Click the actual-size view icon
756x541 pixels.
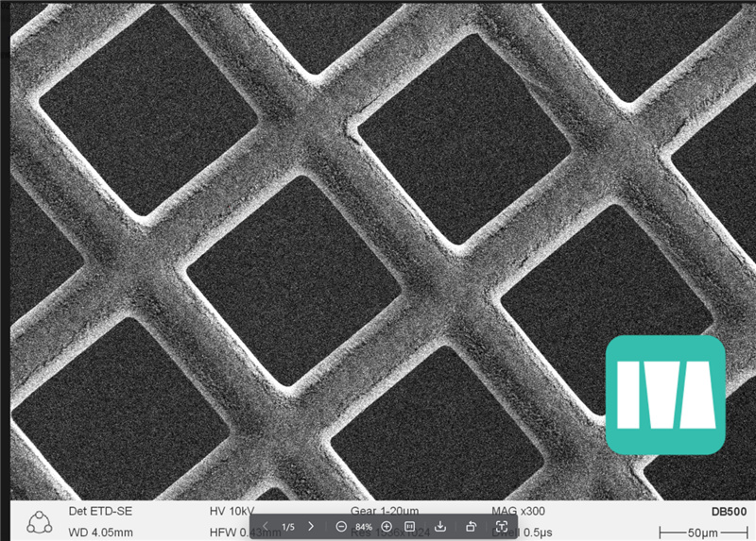pyautogui.click(x=410, y=527)
